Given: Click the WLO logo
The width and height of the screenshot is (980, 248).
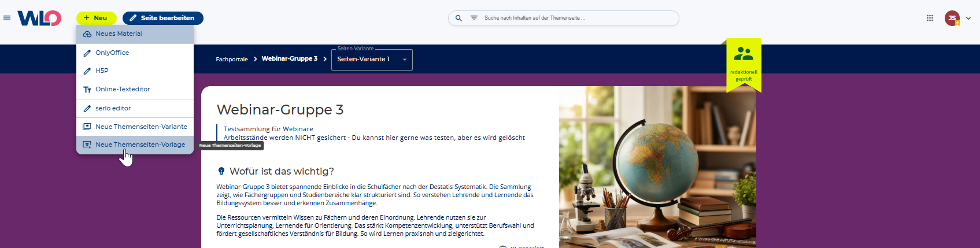Looking at the screenshot, I should pos(39,18).
